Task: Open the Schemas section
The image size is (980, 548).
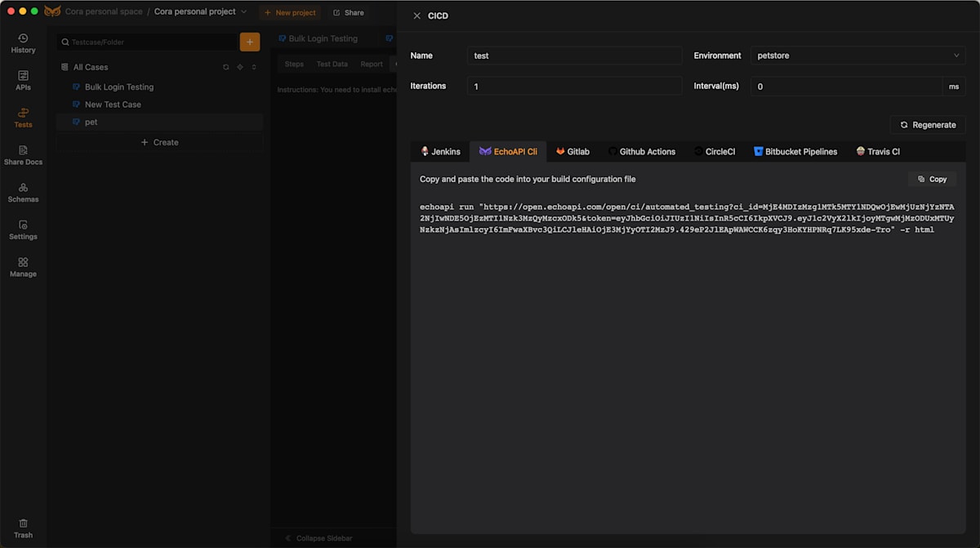Action: pyautogui.click(x=23, y=193)
